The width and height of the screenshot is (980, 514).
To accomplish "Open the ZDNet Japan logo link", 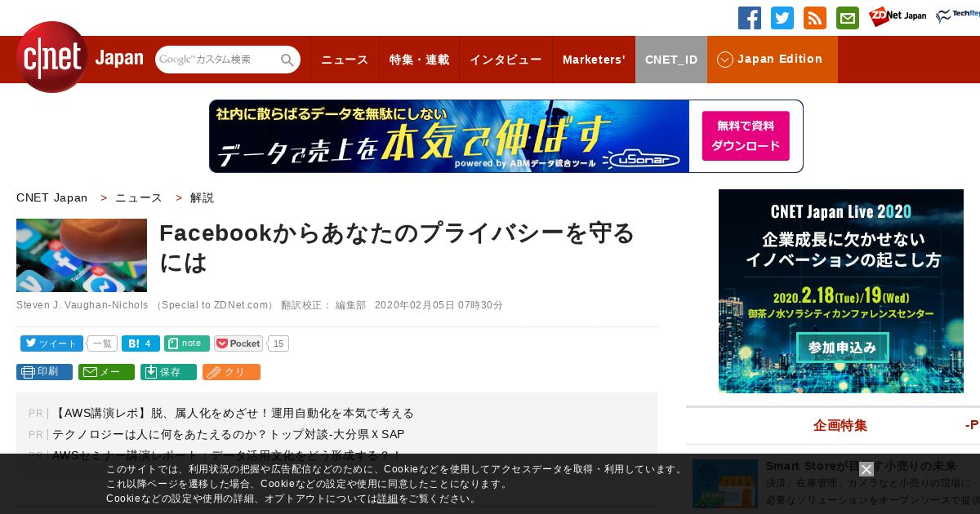I will (x=898, y=16).
